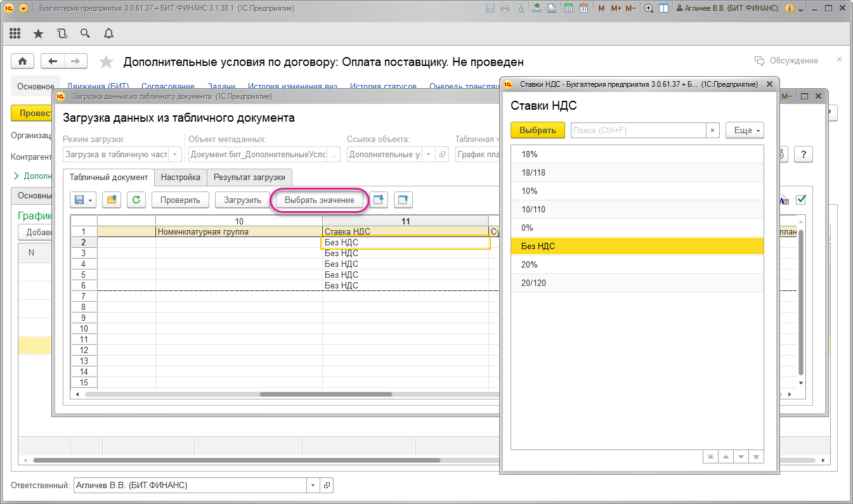Image resolution: width=853 pixels, height=504 pixels.
Task: Go to the home page icon
Action: [x=23, y=61]
